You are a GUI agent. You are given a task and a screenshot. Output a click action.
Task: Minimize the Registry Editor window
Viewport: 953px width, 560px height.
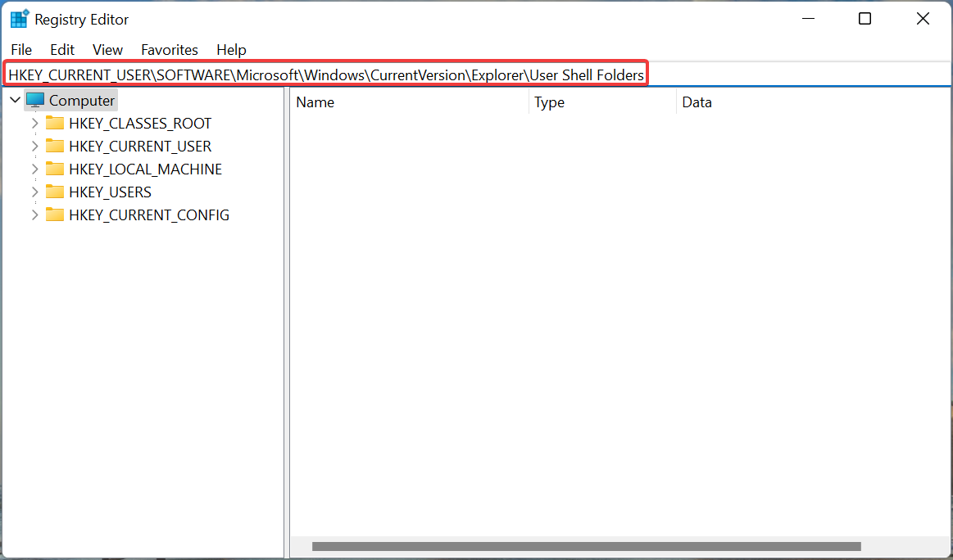point(808,19)
